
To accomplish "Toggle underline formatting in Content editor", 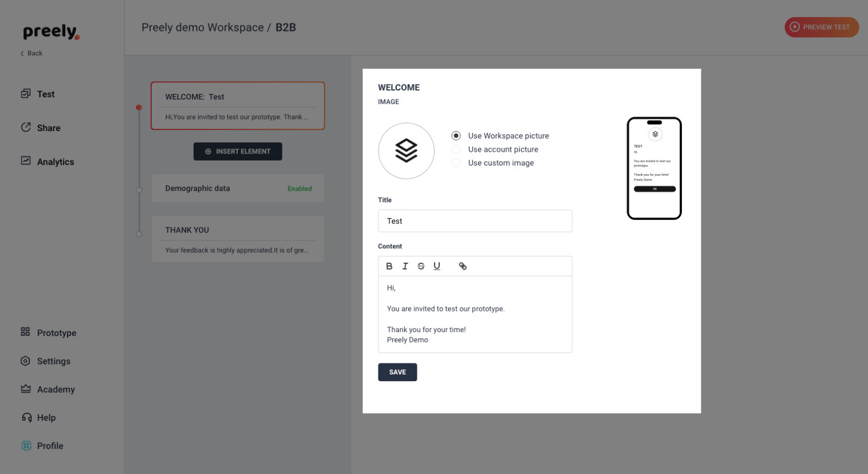I will tap(437, 266).
